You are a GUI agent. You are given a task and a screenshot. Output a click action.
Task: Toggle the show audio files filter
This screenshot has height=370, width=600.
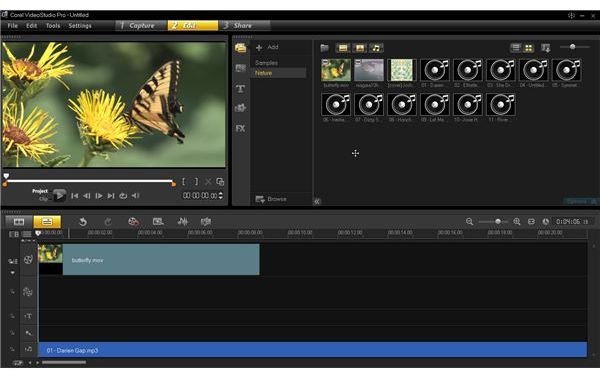pos(376,48)
